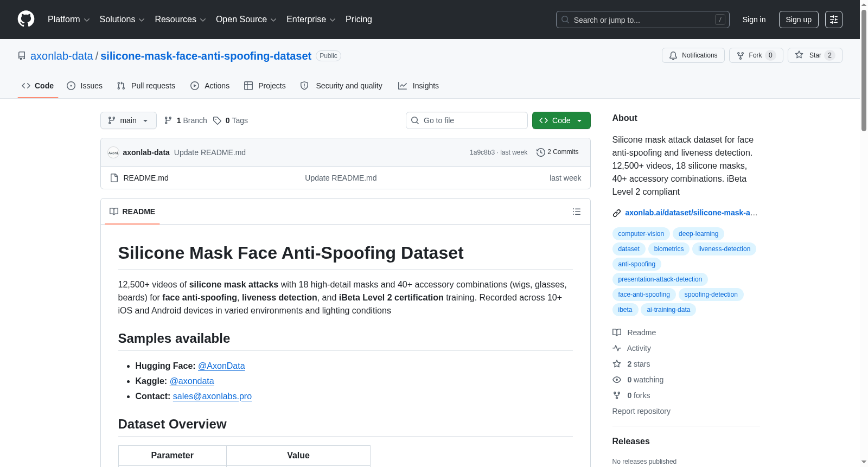The height and width of the screenshot is (467, 868).
Task: Go to GitHub homepage via Octocat logo
Action: [26, 19]
